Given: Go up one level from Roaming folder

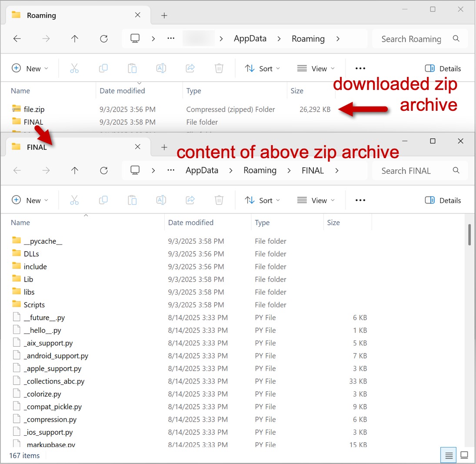Looking at the screenshot, I should pos(75,39).
